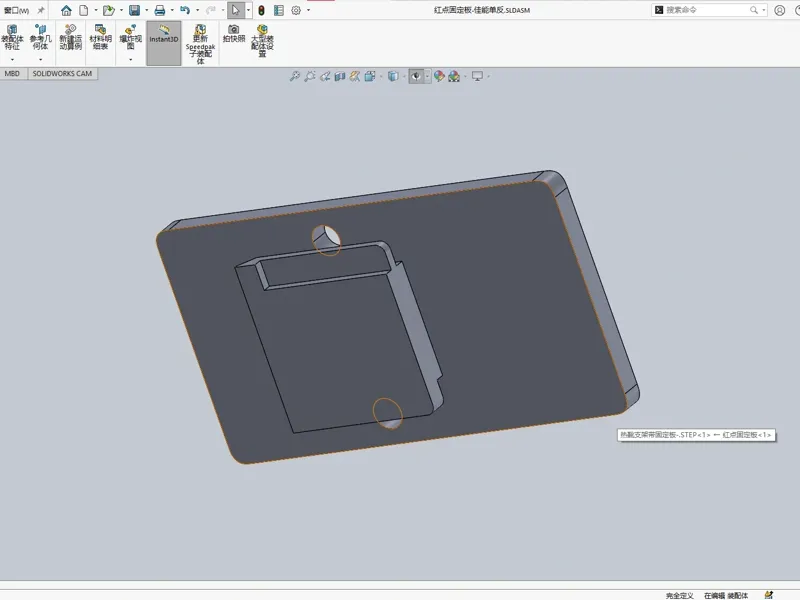Toggle the Hide/Show Items eye button
This screenshot has width=800, height=600.
[416, 77]
